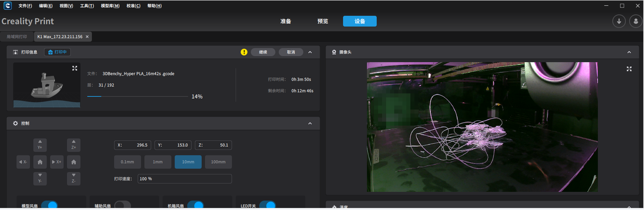Set step distance to 100mm
The height and width of the screenshot is (210, 644).
point(218,162)
